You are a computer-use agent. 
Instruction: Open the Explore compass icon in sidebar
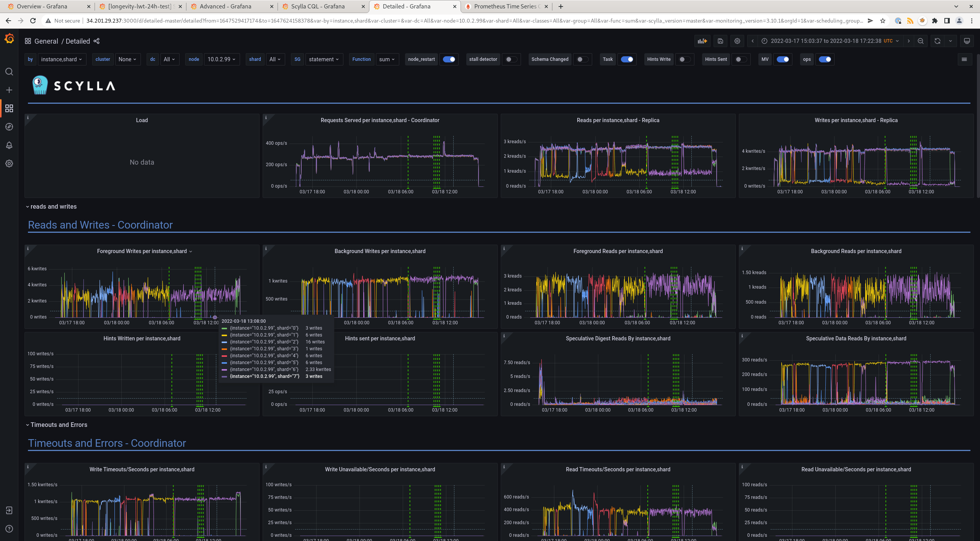pyautogui.click(x=9, y=127)
